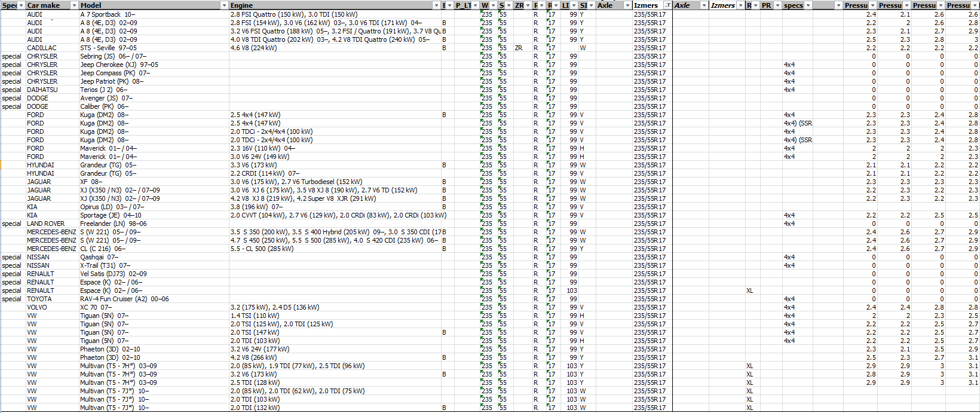Screen dimensions: 980x413
Task: Select the '5.5 - CL 500 (285 kW)' cell
Action: pos(335,249)
